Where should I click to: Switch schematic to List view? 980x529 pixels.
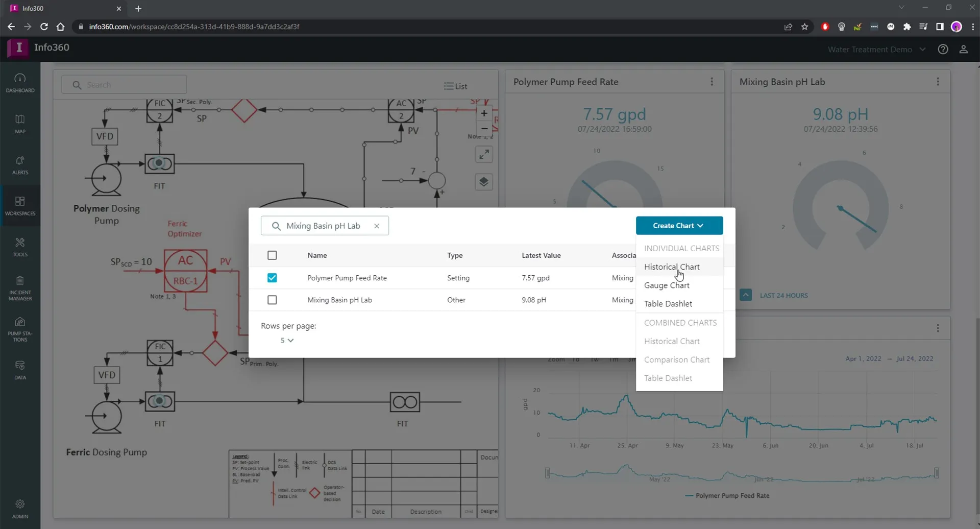pyautogui.click(x=456, y=86)
